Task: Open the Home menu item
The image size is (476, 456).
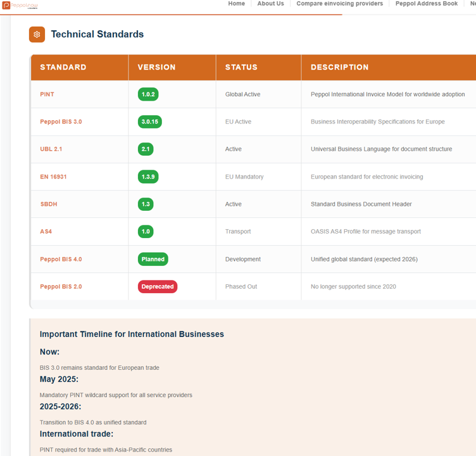Action: (x=236, y=4)
